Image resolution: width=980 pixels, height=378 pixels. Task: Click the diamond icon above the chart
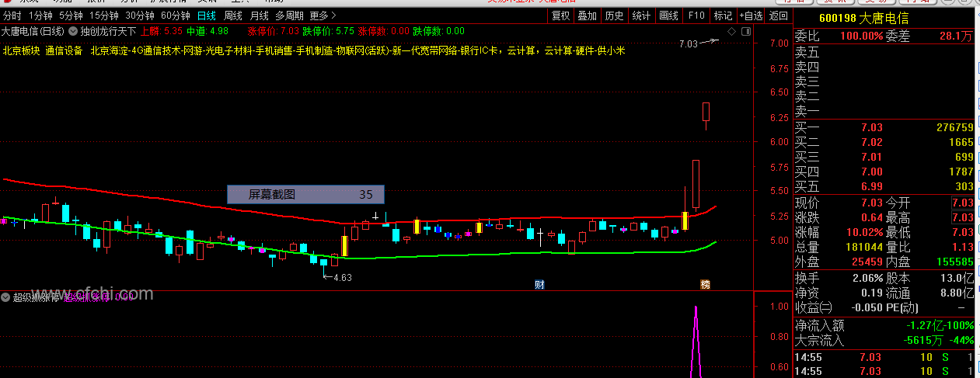pos(731,31)
